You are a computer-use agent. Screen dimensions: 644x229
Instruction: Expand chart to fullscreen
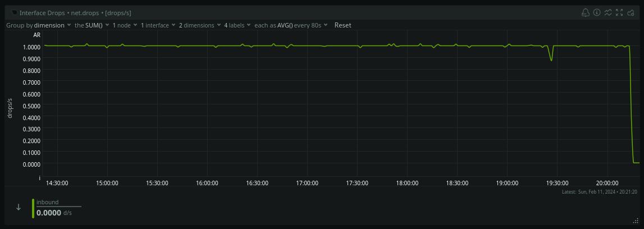(x=619, y=12)
